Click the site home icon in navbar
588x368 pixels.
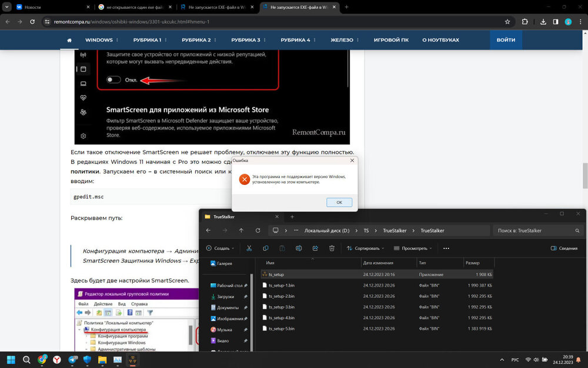tap(69, 40)
